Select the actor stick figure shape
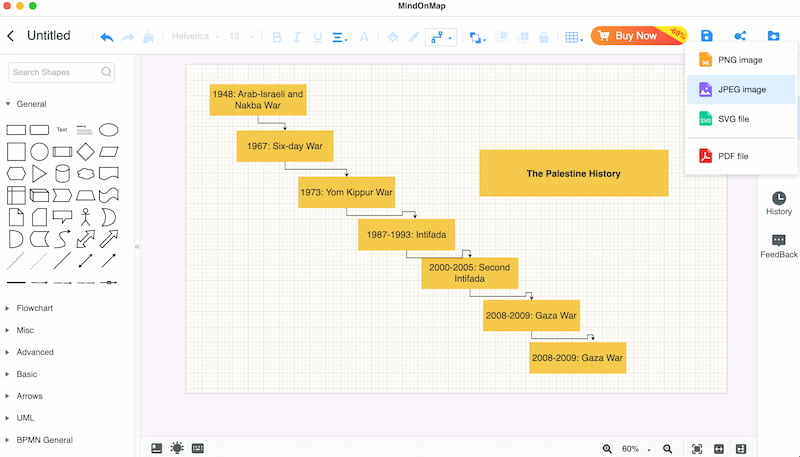The width and height of the screenshot is (800, 457). click(85, 217)
